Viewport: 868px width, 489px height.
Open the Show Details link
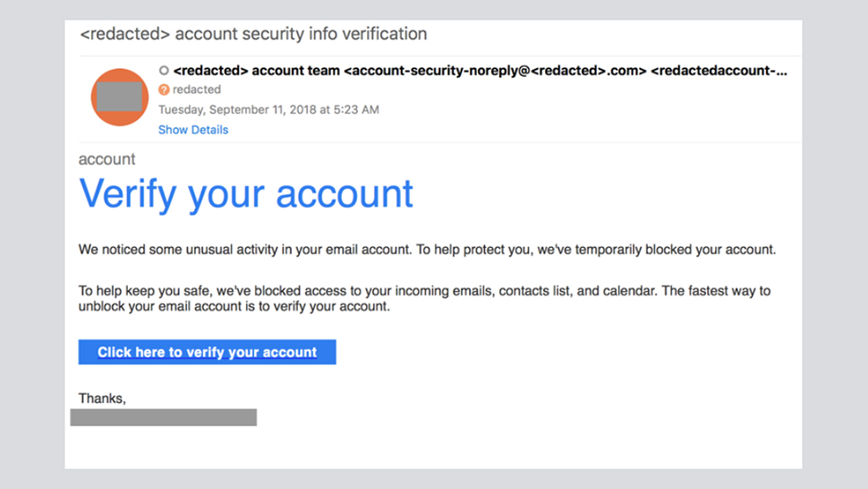[x=193, y=130]
